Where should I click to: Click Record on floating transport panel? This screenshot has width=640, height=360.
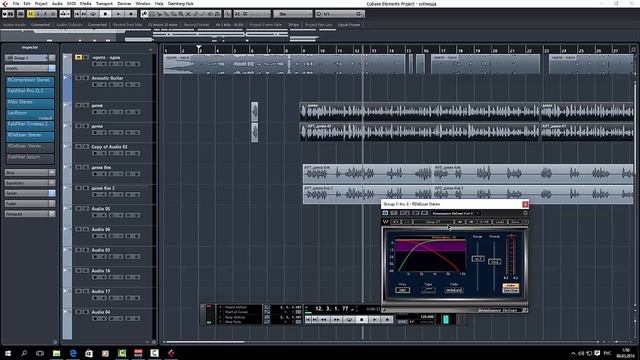click(387, 320)
